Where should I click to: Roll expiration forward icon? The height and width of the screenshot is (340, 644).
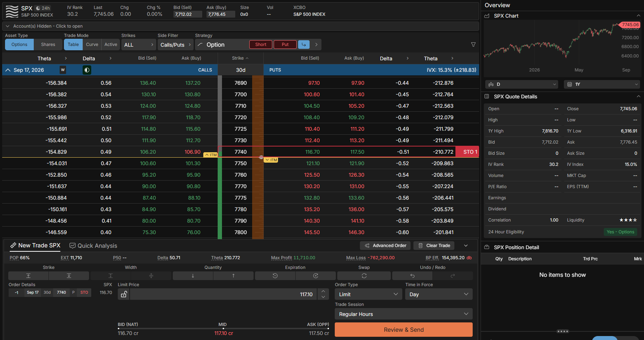[x=316, y=276]
